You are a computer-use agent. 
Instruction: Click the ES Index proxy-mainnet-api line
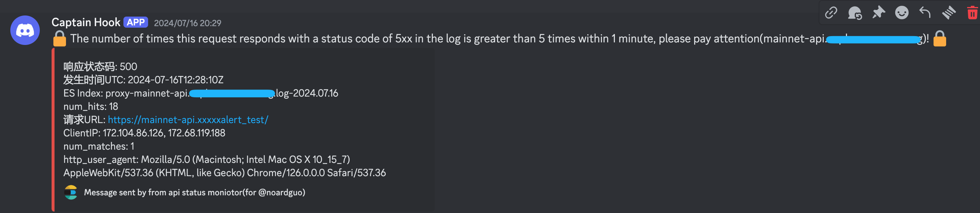(x=201, y=93)
